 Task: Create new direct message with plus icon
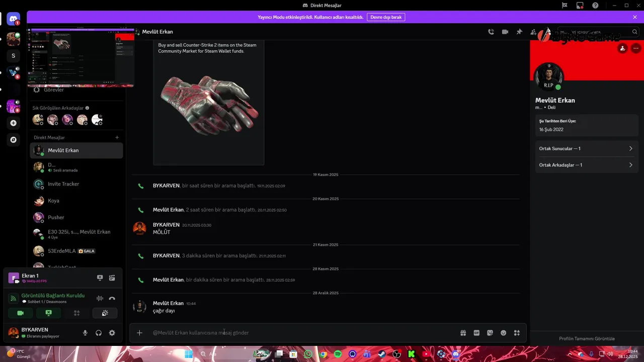(117, 137)
